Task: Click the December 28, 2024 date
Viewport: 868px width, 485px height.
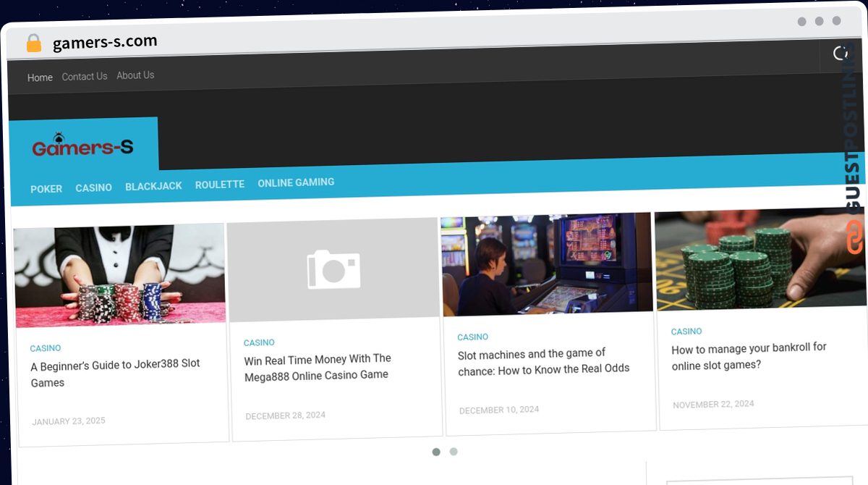Action: [286, 416]
